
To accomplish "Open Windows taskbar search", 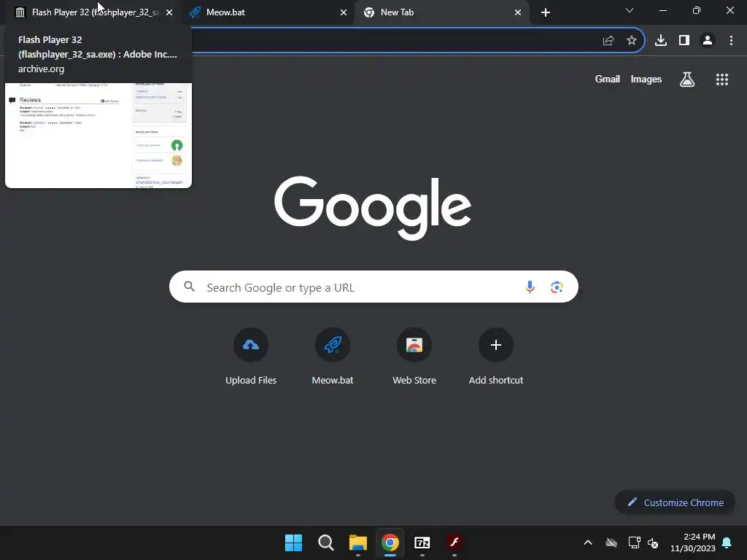I will coord(326,542).
